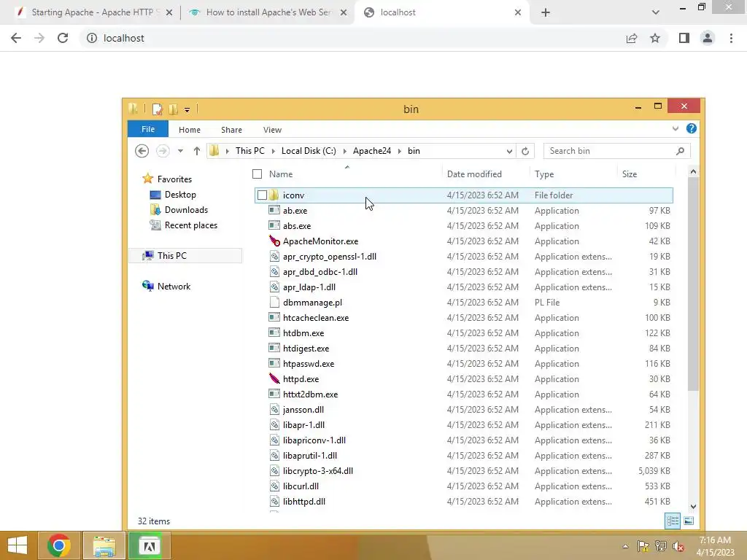The height and width of the screenshot is (560, 747).
Task: Open Chrome side panel
Action: pyautogui.click(x=684, y=38)
